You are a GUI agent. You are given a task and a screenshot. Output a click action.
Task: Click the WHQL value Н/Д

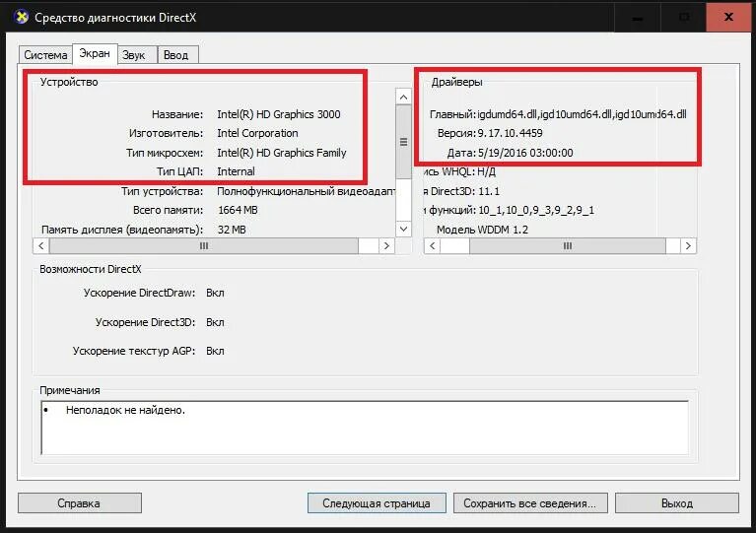coord(487,171)
